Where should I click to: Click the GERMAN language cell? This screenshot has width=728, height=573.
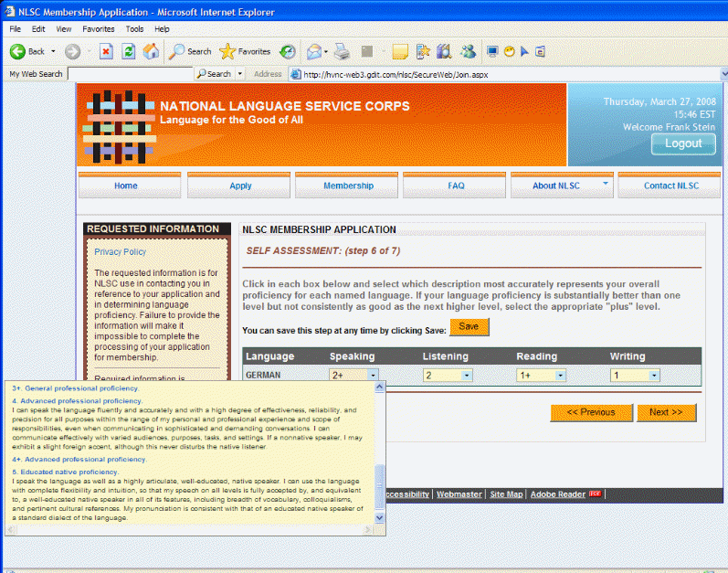263,376
